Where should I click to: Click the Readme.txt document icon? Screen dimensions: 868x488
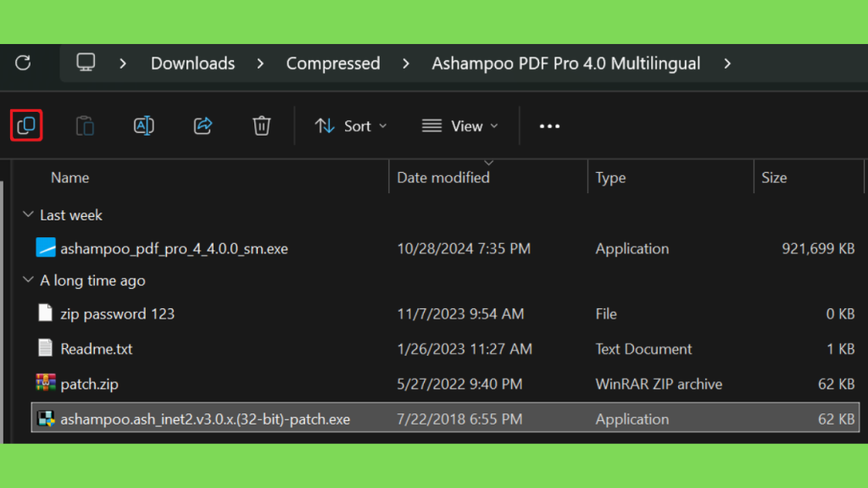click(46, 348)
